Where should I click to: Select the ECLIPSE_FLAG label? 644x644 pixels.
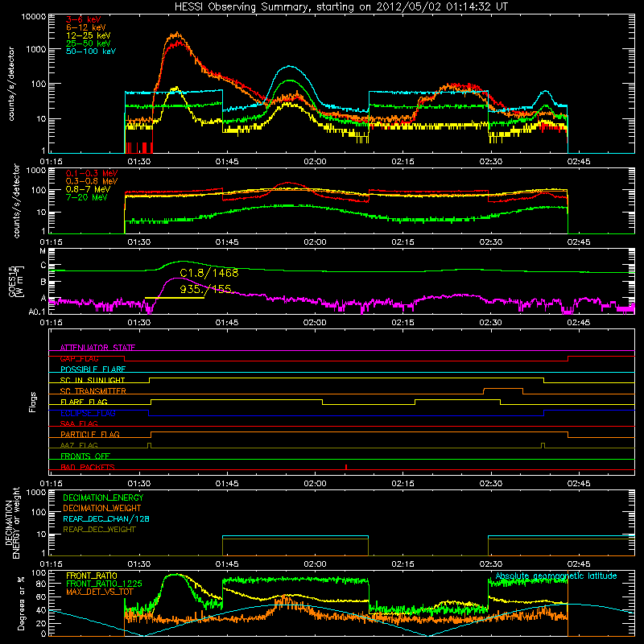point(88,413)
